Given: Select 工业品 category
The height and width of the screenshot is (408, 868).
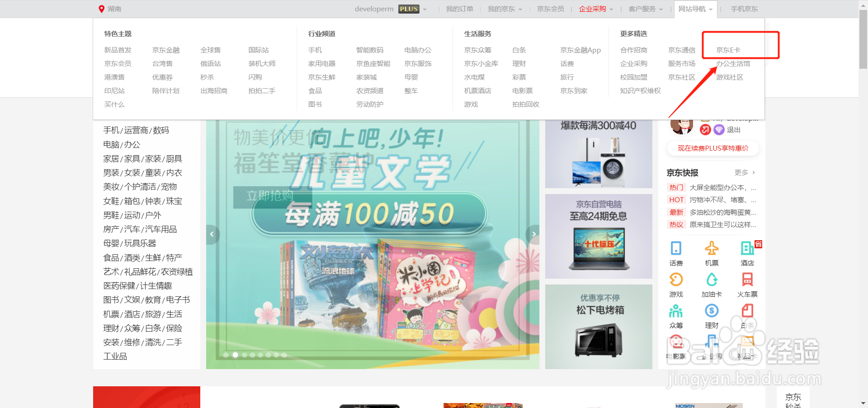Looking at the screenshot, I should 115,356.
